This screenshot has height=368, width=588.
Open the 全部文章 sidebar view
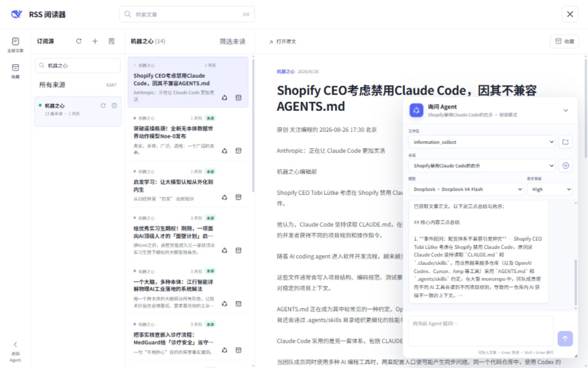(x=15, y=45)
